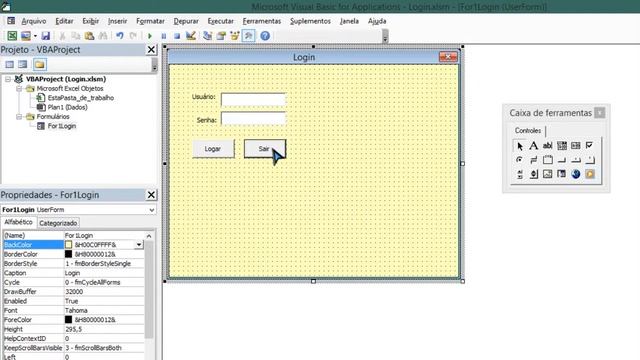
Task: Click the Insert UserForm toolbar icon
Action: 26,36
